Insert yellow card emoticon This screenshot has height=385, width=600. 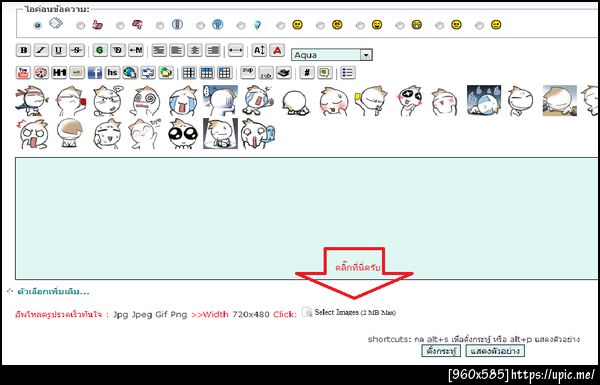coord(370,101)
